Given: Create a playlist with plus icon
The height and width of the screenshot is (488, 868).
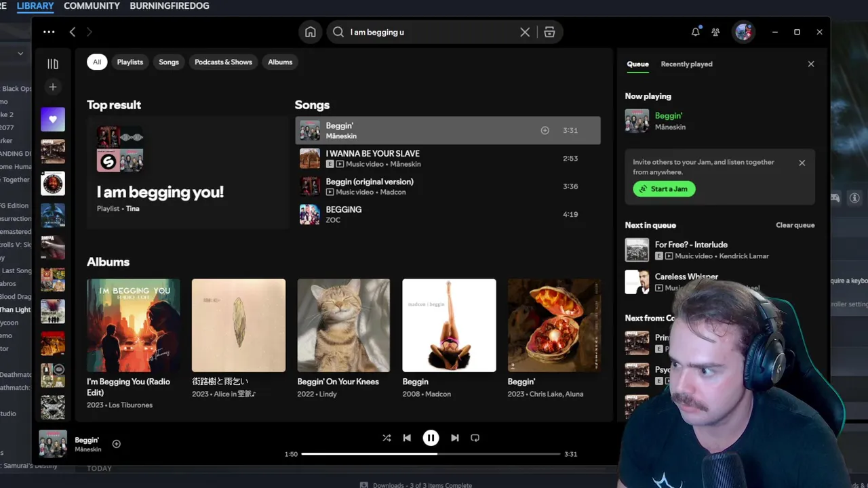Looking at the screenshot, I should (53, 87).
